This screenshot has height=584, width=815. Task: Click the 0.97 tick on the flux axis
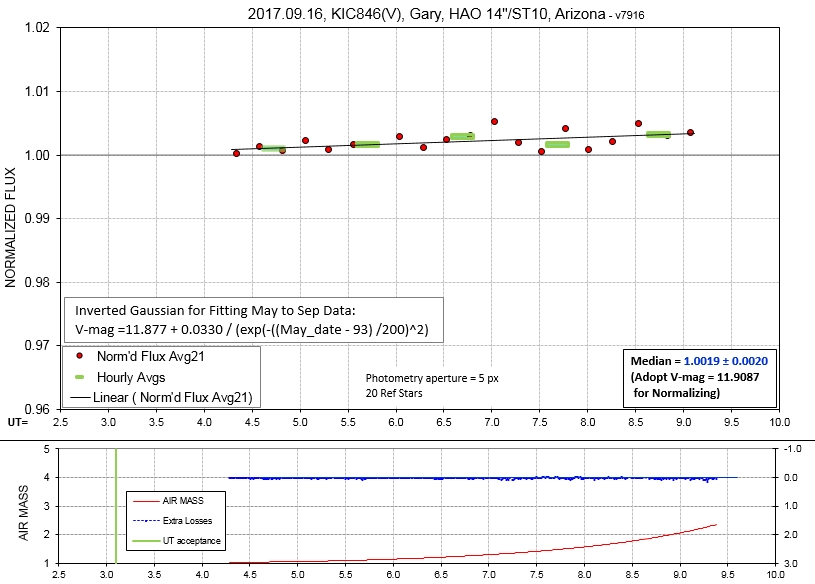click(x=37, y=346)
